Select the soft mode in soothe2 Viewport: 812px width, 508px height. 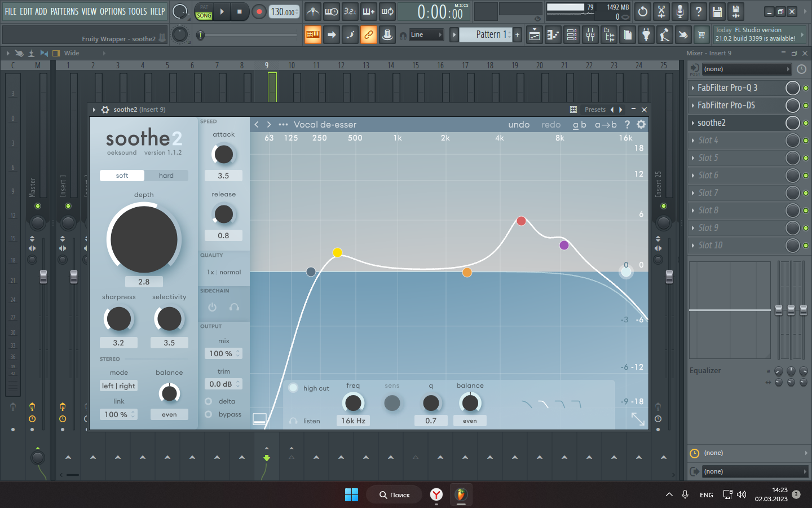click(122, 176)
